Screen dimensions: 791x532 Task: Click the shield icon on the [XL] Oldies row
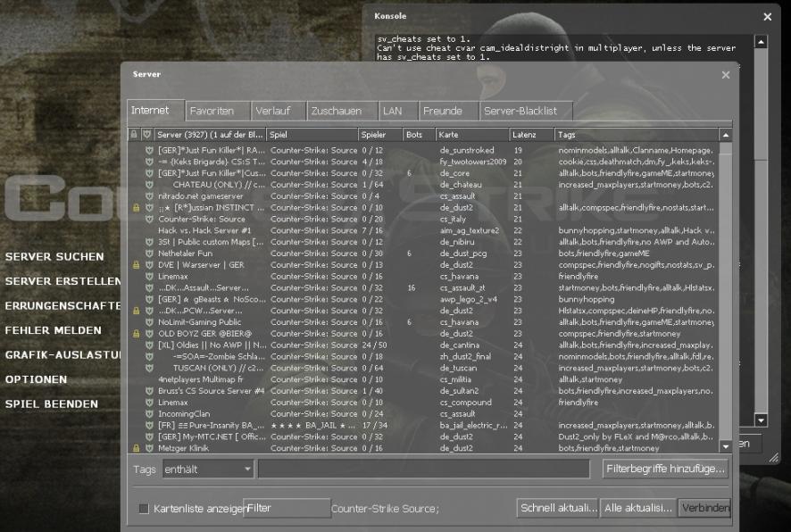[x=149, y=345]
